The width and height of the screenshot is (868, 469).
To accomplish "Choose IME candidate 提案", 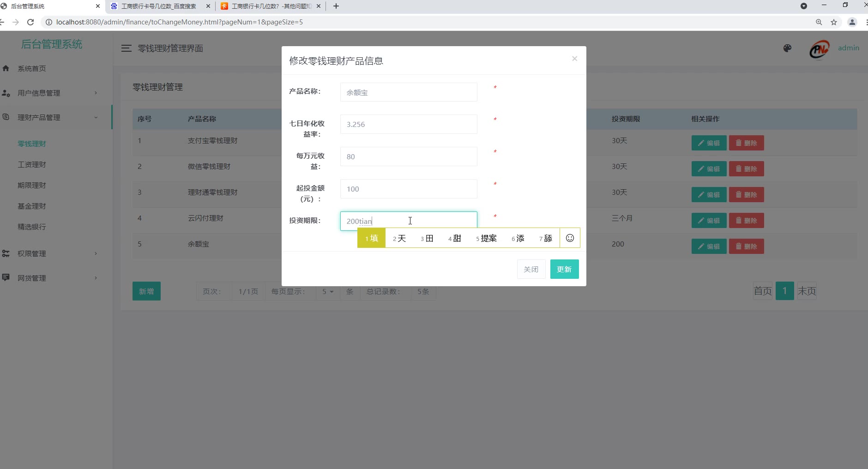I will (x=487, y=238).
